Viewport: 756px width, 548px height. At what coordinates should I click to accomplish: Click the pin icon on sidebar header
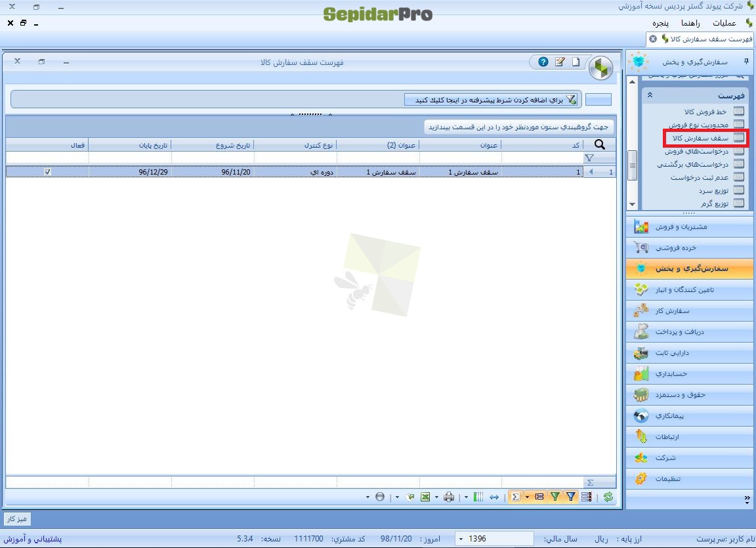pos(746,61)
